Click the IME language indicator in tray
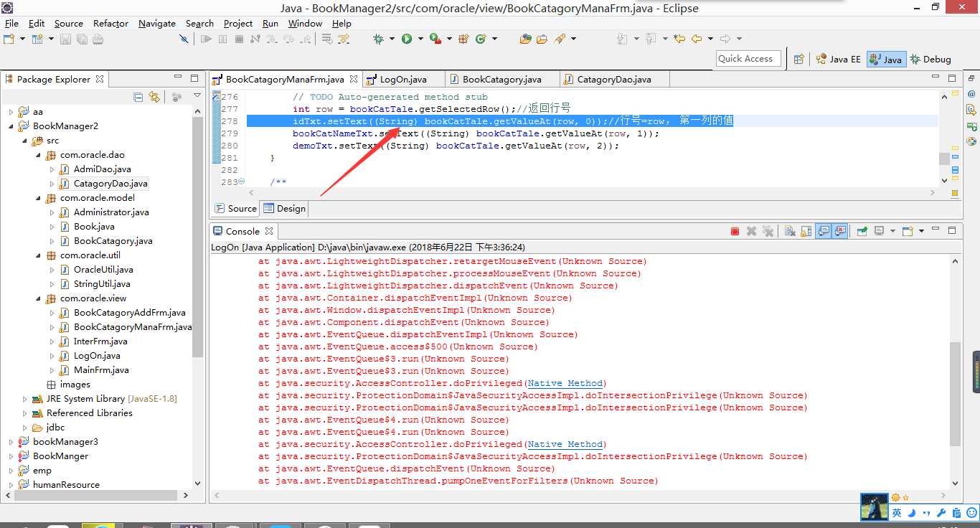 897,513
